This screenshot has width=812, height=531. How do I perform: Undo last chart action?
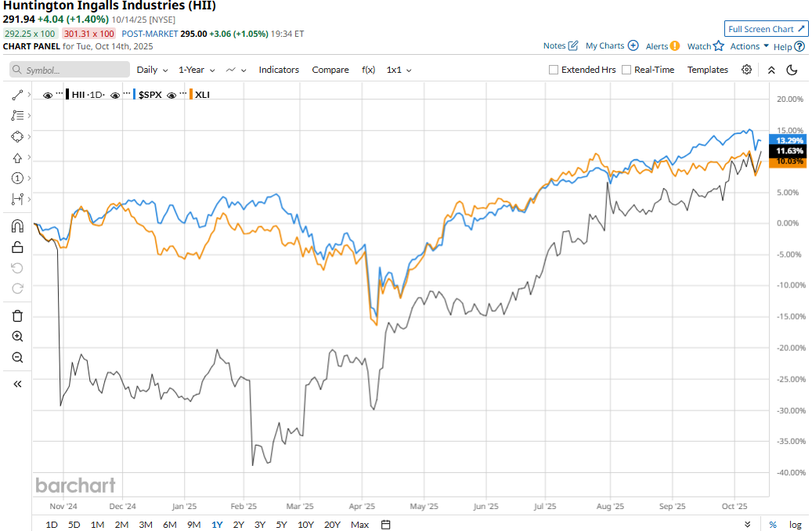tap(17, 268)
